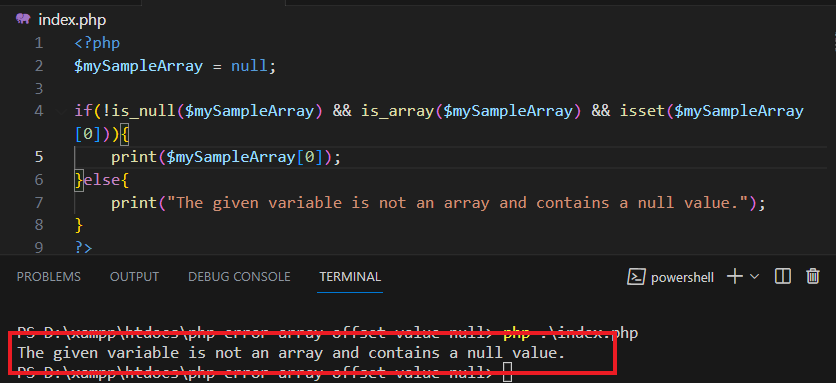Show the DEBUG CONSOLE tab
Image resolution: width=836 pixels, height=383 pixels.
[x=239, y=277]
